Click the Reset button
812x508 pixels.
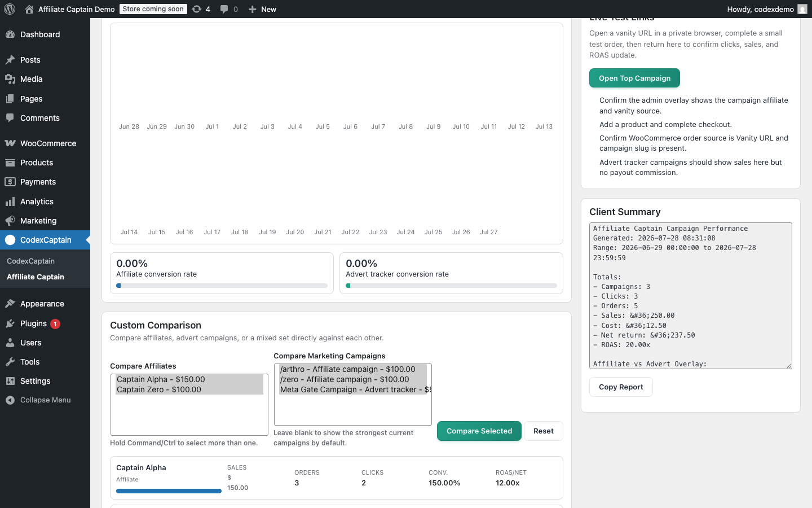[x=544, y=431]
